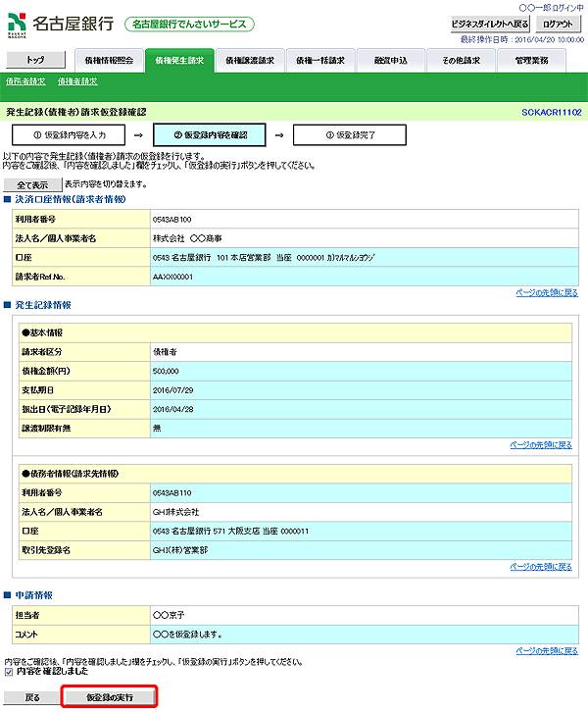Click ページの先頭に戻る under 基本情報
The width and height of the screenshot is (588, 713).
pyautogui.click(x=541, y=445)
